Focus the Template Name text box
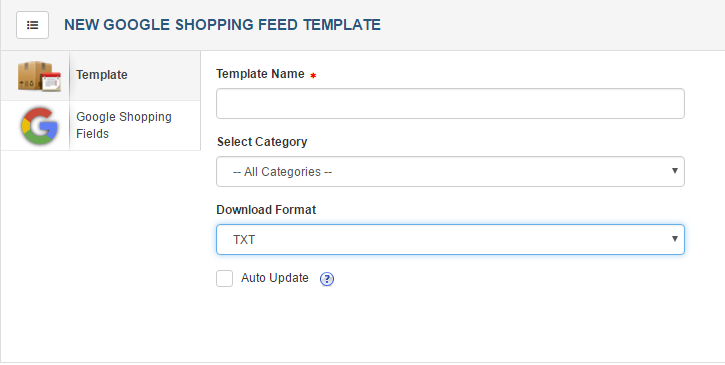The image size is (725, 365). pos(450,104)
